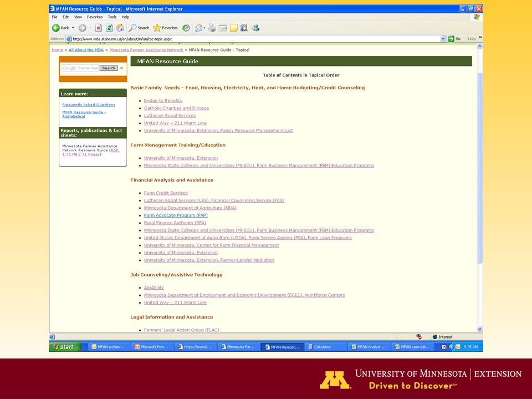Open the AgrAbility link

154,288
